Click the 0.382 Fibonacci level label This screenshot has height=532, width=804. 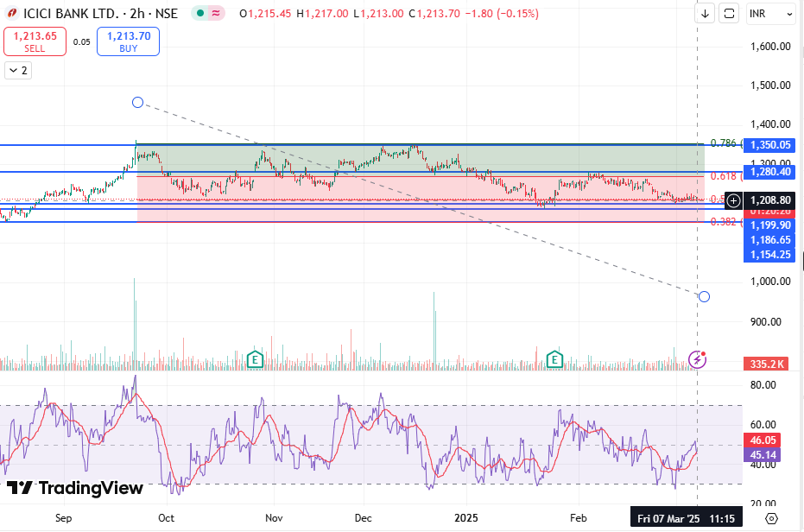[x=724, y=222]
